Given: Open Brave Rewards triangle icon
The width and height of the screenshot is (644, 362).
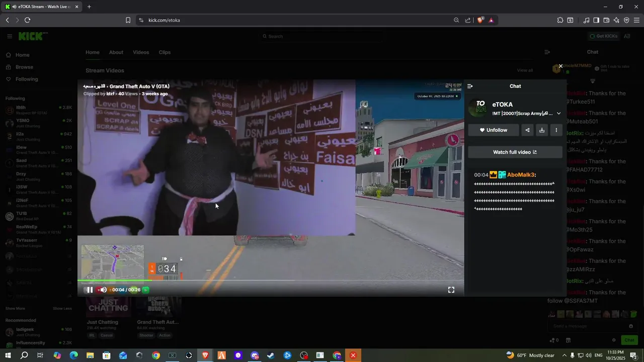Looking at the screenshot, I should pyautogui.click(x=491, y=20).
